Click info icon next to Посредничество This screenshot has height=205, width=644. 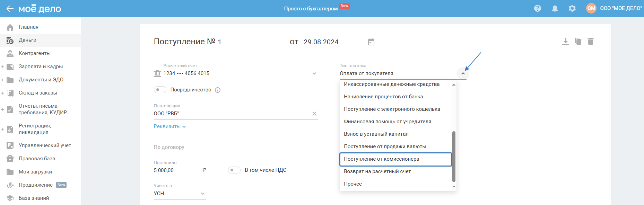218,90
